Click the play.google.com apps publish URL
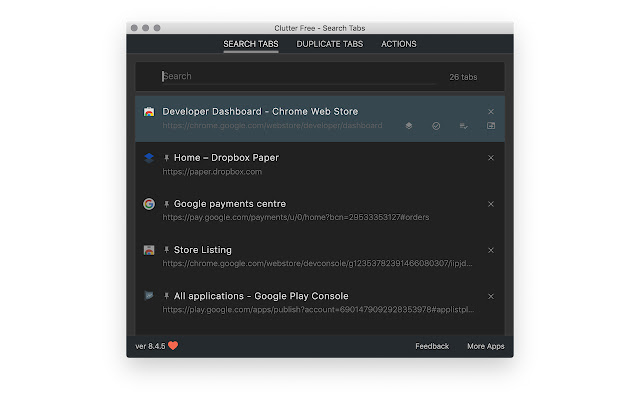The width and height of the screenshot is (640, 400). click(x=318, y=310)
